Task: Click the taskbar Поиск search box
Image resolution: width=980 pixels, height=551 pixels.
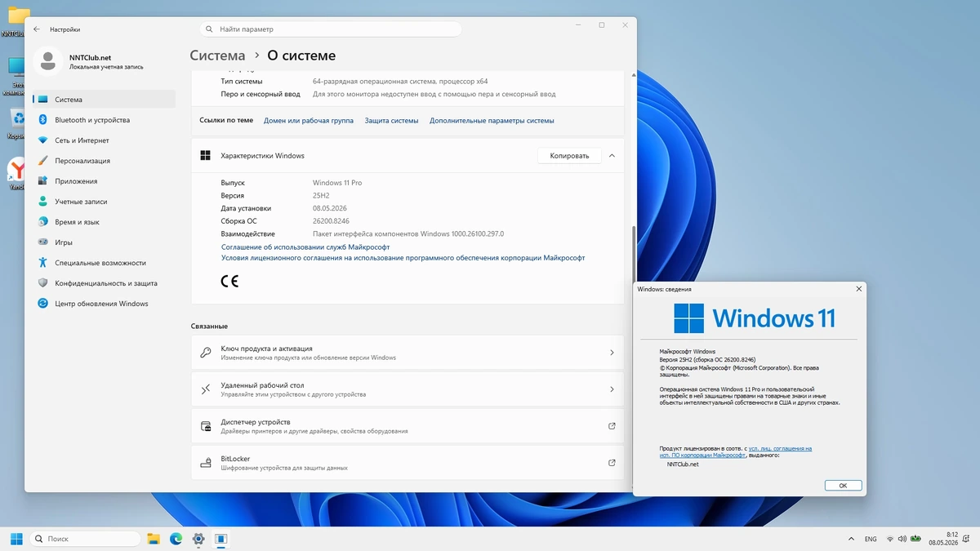Action: click(x=85, y=539)
